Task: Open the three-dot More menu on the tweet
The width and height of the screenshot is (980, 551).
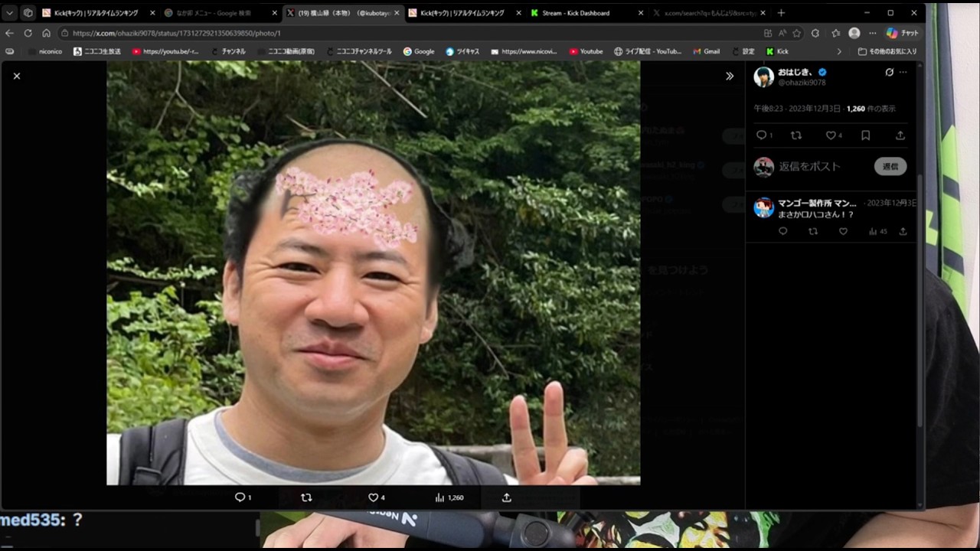Action: (x=903, y=72)
